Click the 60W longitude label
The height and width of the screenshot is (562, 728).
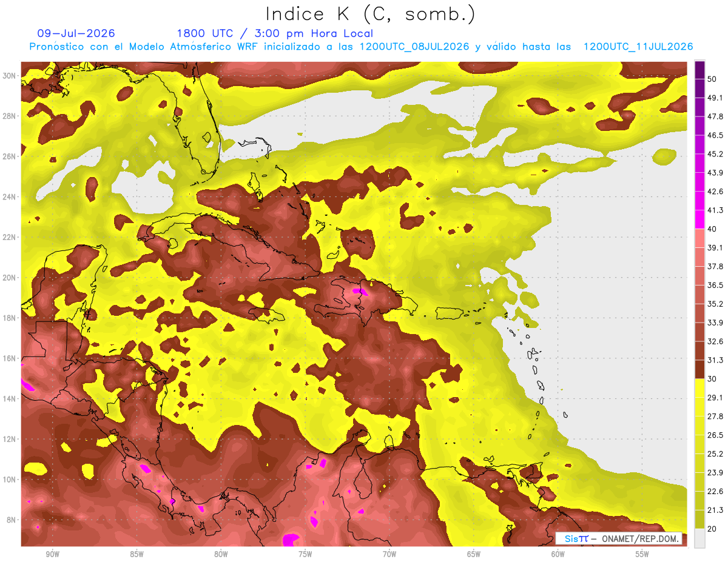[x=558, y=554]
